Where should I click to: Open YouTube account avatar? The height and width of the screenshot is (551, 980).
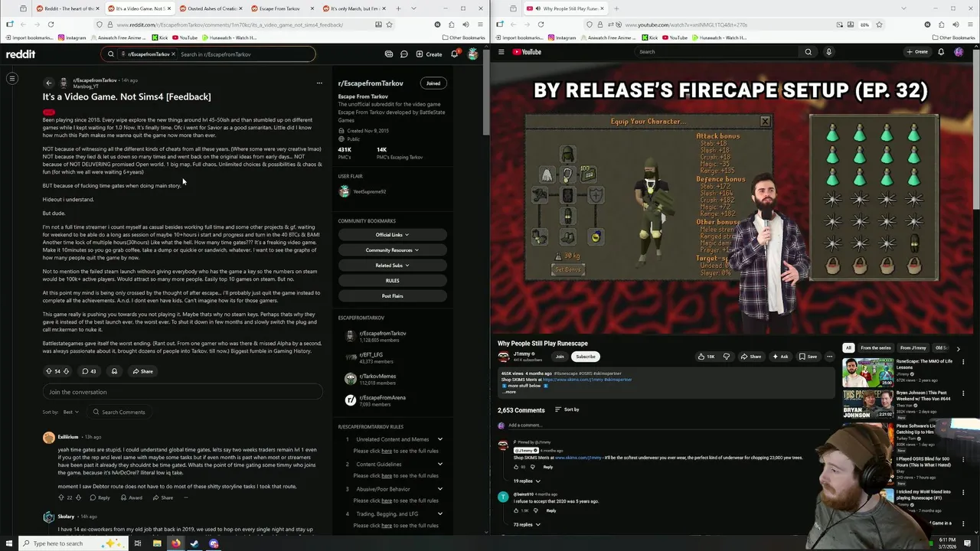[x=959, y=52]
